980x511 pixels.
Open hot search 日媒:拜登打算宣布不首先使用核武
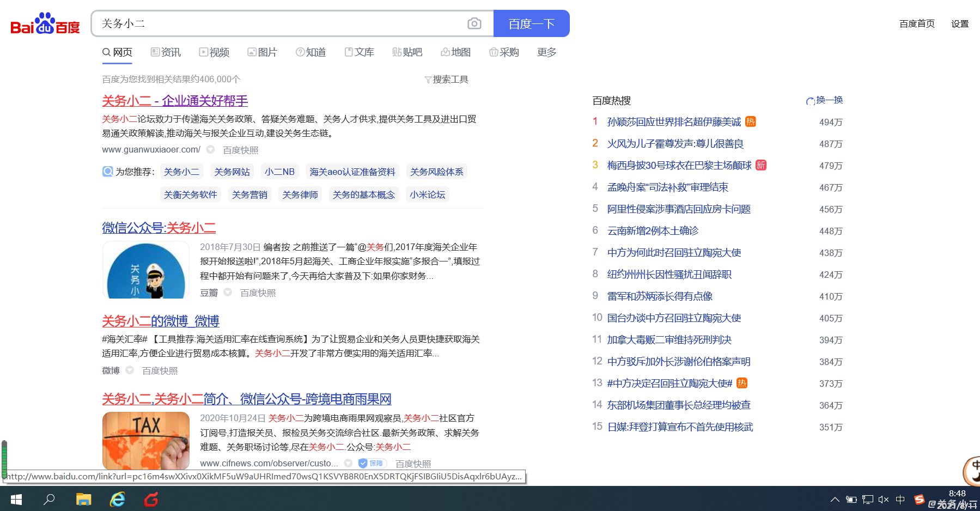tap(680, 427)
